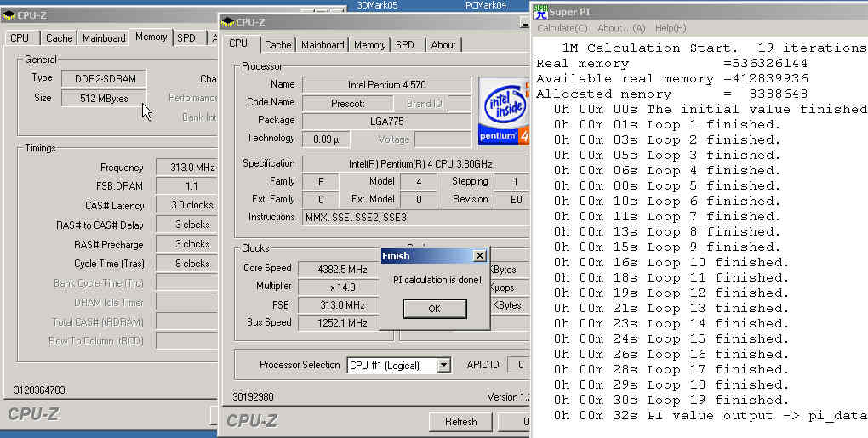Viewport: 868px width, 438px height.
Task: Click the CPU-Z icon in the front window title bar
Action: coord(227,22)
